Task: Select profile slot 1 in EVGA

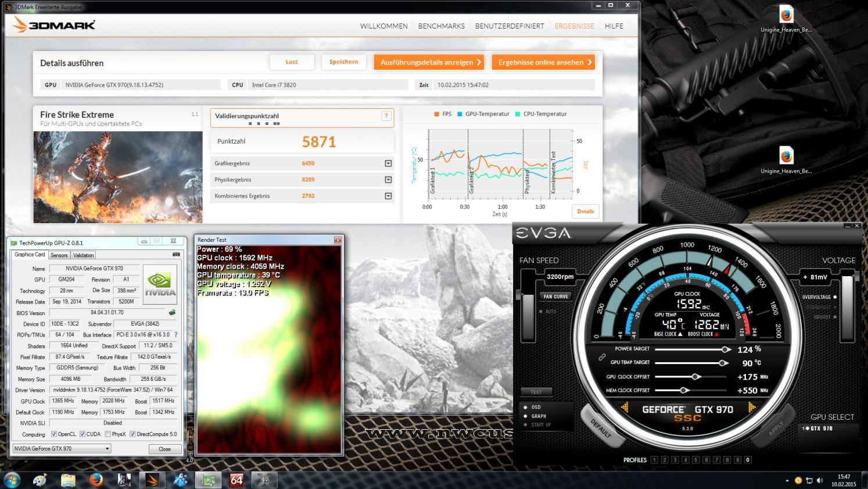Action: pos(654,460)
